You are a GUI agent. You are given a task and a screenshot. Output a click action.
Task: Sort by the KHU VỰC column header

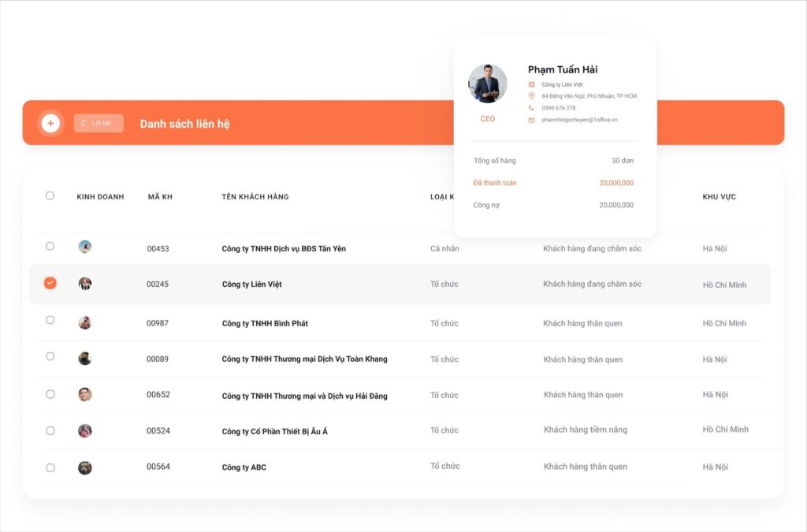(719, 196)
